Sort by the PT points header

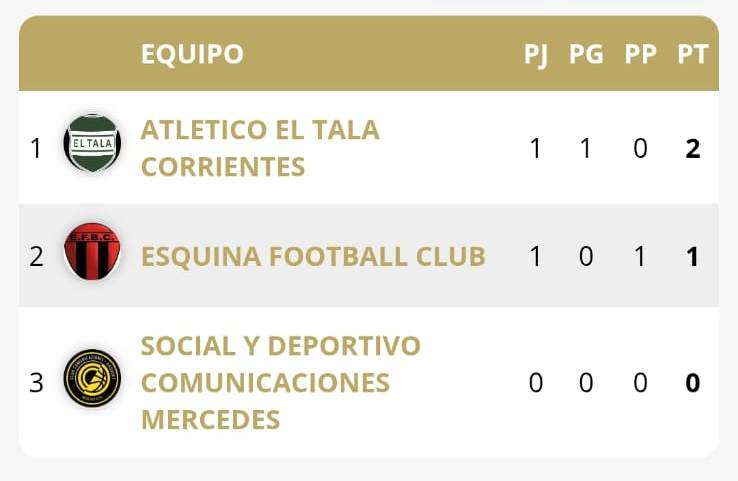(x=692, y=54)
